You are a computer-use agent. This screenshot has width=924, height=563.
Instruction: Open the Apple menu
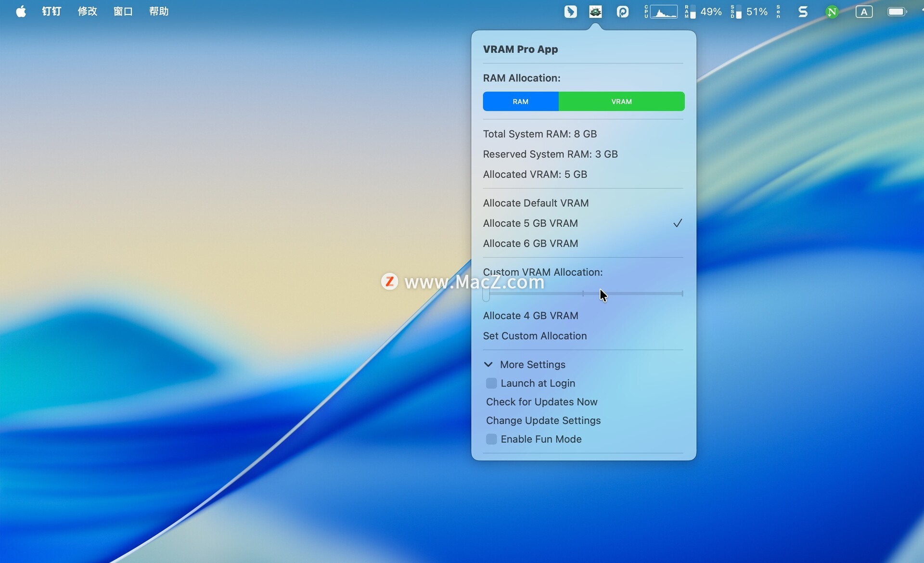click(21, 12)
